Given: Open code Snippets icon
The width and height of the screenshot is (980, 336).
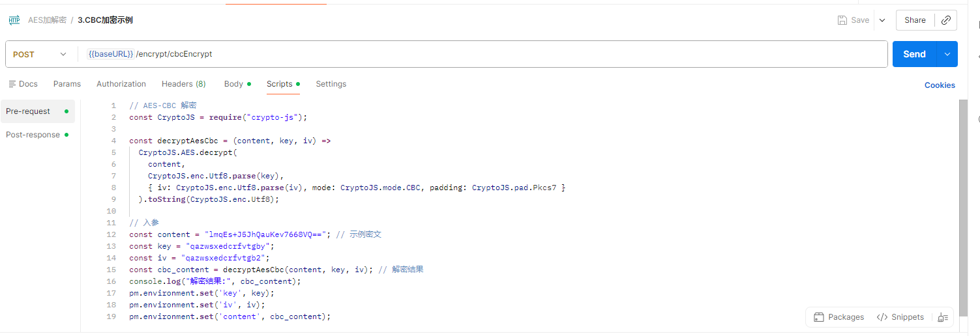Looking at the screenshot, I should coord(882,317).
